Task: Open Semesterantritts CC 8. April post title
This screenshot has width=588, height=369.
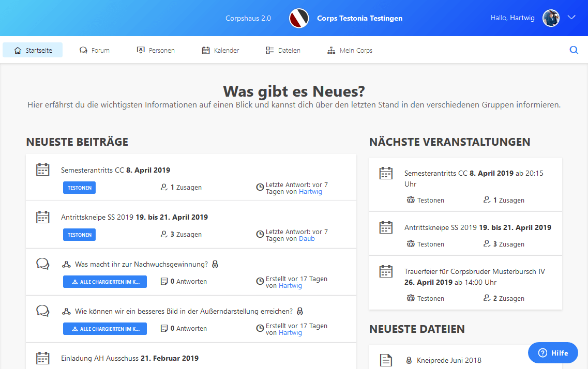Action: [115, 170]
